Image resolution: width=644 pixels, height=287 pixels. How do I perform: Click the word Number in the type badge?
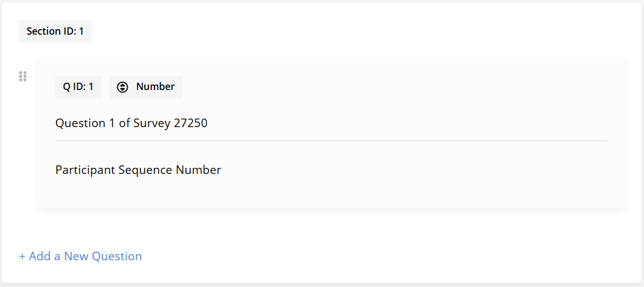(155, 87)
